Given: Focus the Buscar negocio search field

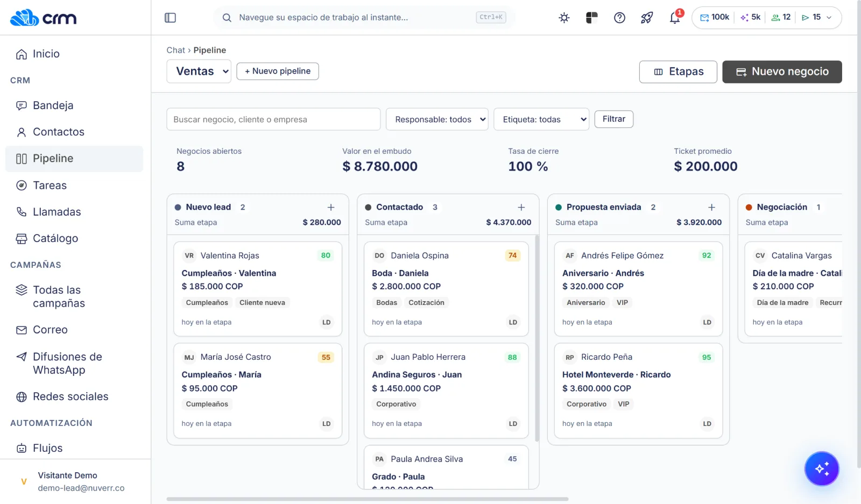Looking at the screenshot, I should coord(273,119).
